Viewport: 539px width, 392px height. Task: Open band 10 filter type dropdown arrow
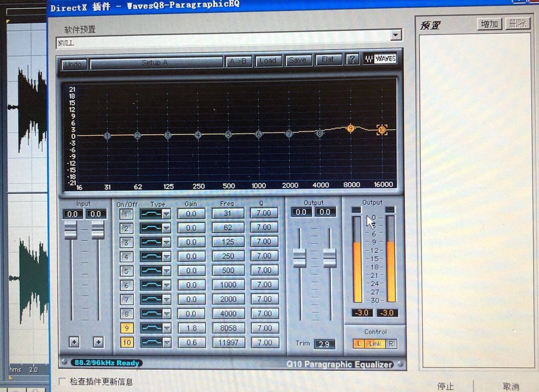pos(167,343)
